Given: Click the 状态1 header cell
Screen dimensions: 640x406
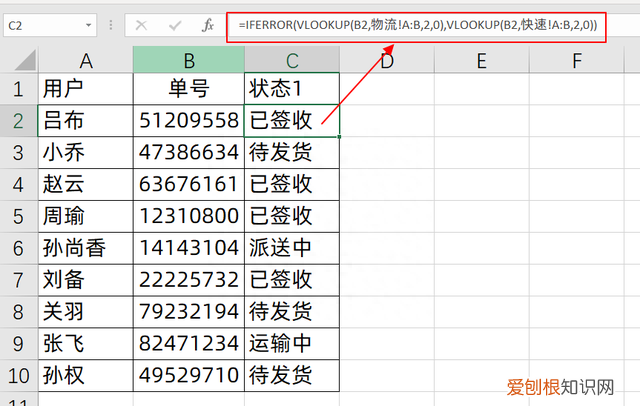Looking at the screenshot, I should 292,89.
